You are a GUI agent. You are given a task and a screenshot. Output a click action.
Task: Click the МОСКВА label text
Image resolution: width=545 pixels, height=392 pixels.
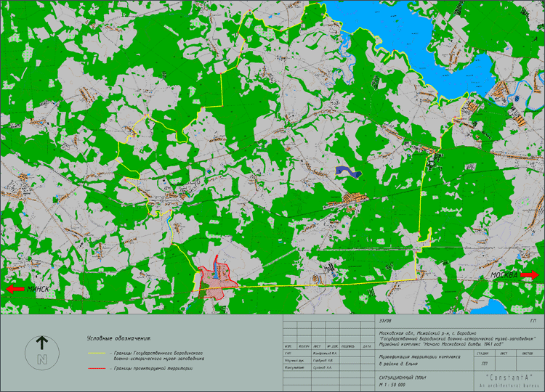click(x=504, y=276)
